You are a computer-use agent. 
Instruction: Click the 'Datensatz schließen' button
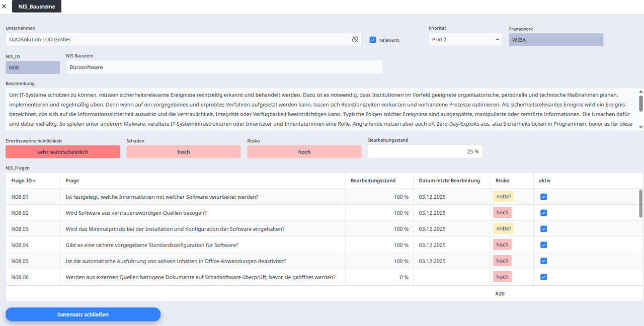(83, 314)
